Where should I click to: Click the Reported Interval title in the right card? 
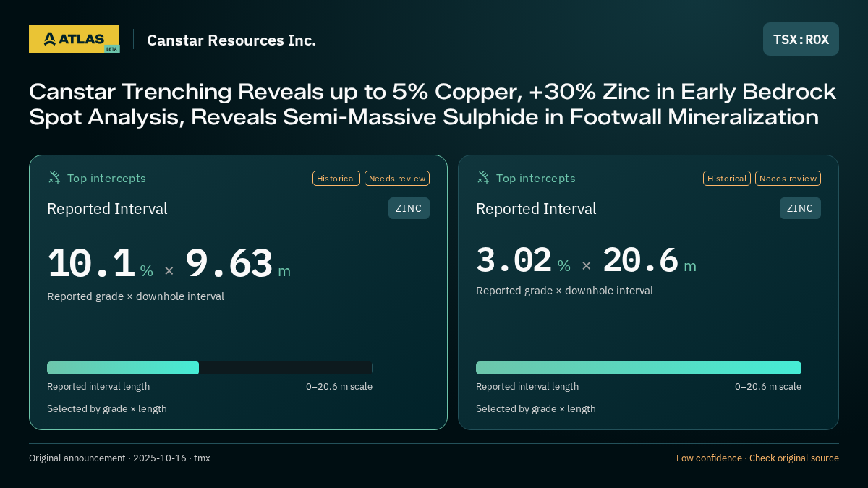(x=536, y=209)
